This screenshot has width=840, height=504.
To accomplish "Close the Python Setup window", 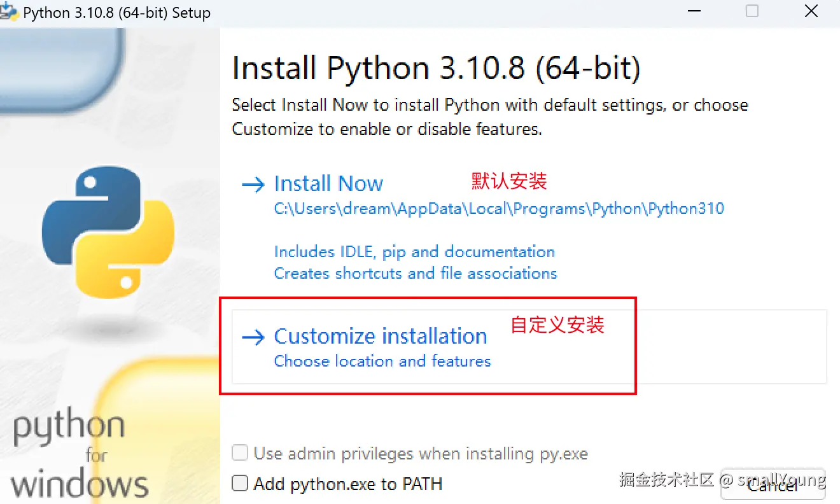I will (x=811, y=11).
